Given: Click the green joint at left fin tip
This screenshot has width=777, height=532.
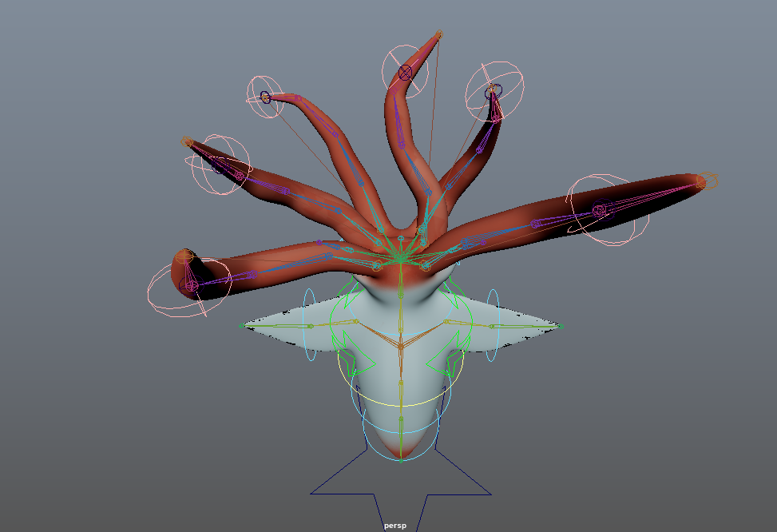Looking at the screenshot, I should (242, 326).
